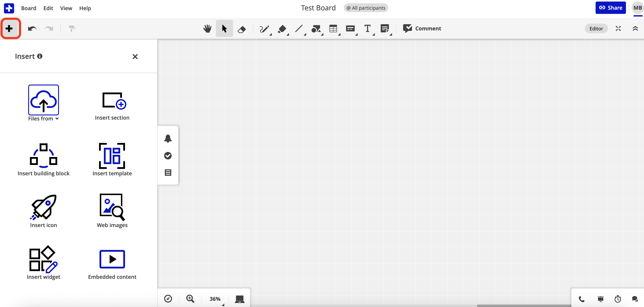644x307 pixels.
Task: Collapse the toolbar using the double chevron
Action: (635, 28)
